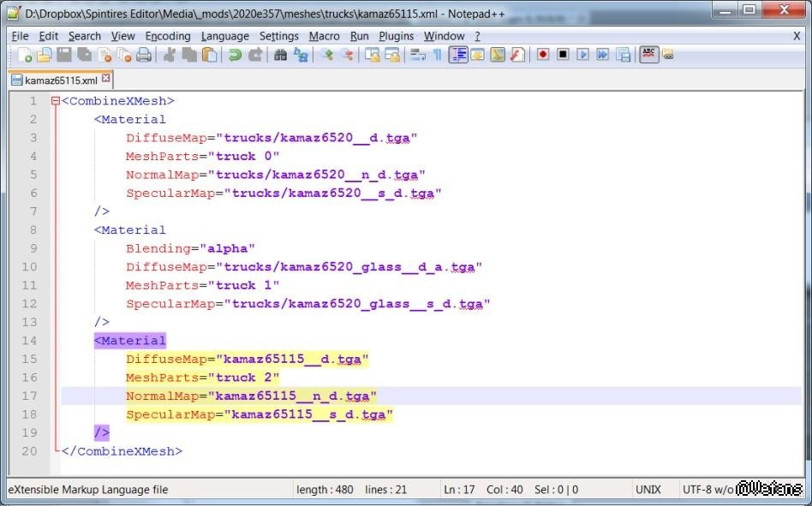Screen dimensions: 812x506
Task: Start macro recording with red dot icon
Action: coord(543,55)
